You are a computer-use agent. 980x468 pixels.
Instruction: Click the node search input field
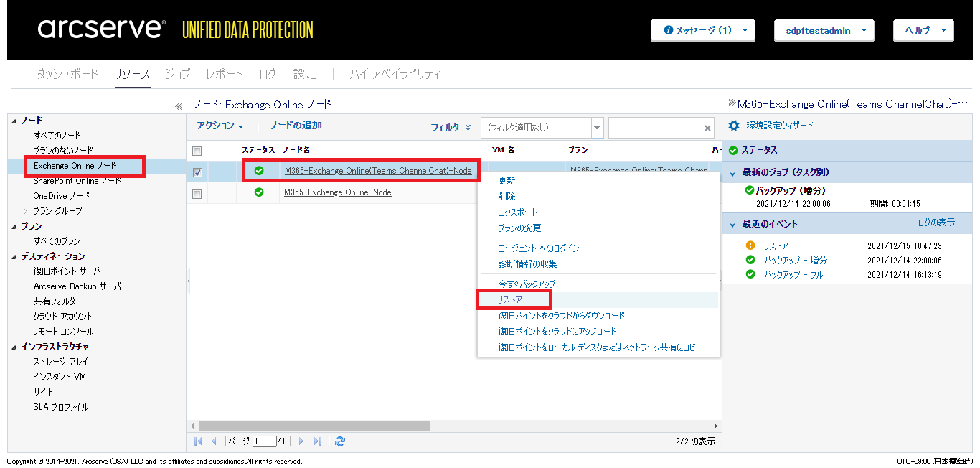pyautogui.click(x=655, y=128)
